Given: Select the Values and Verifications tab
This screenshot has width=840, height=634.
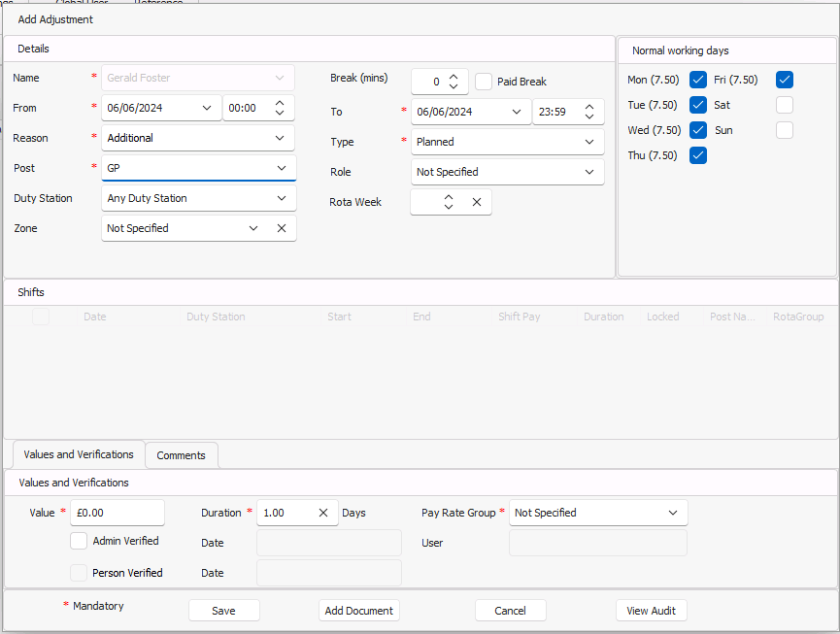Looking at the screenshot, I should [78, 454].
